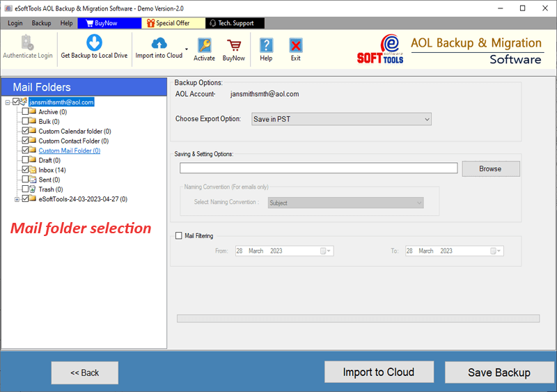Enable the Mail Filtering checkbox
The image size is (557, 392).
[x=179, y=235]
